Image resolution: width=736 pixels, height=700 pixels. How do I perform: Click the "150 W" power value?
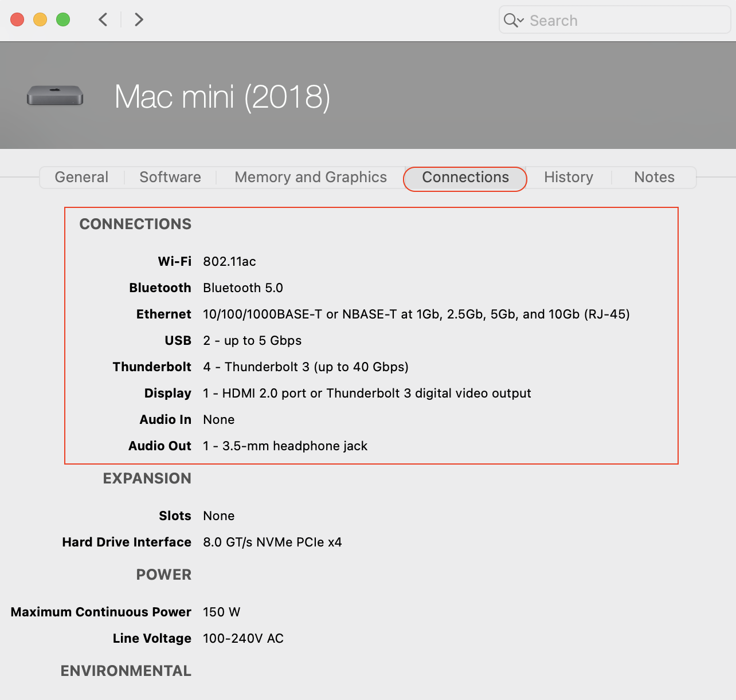pos(221,612)
